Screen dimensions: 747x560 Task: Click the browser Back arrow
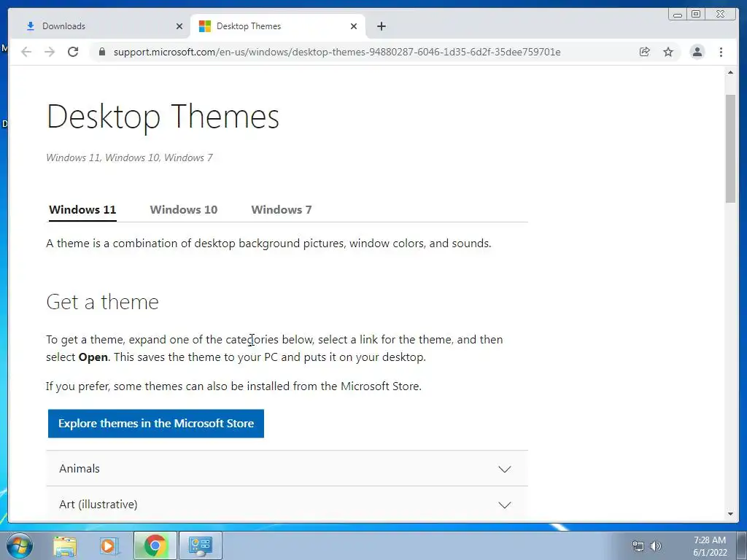click(x=26, y=52)
